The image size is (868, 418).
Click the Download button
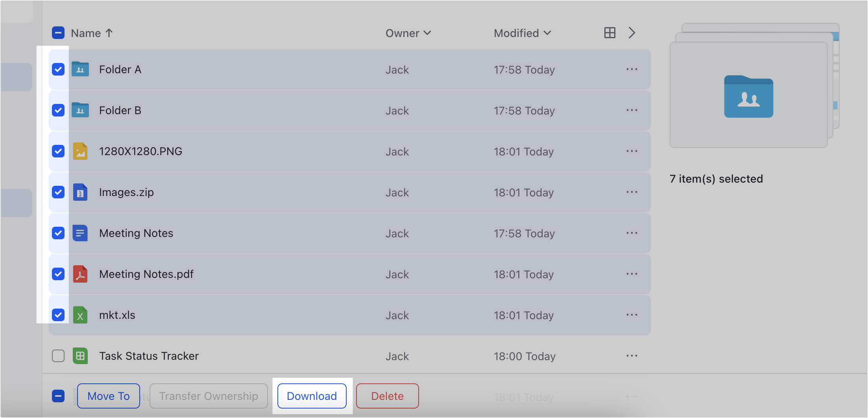point(311,396)
